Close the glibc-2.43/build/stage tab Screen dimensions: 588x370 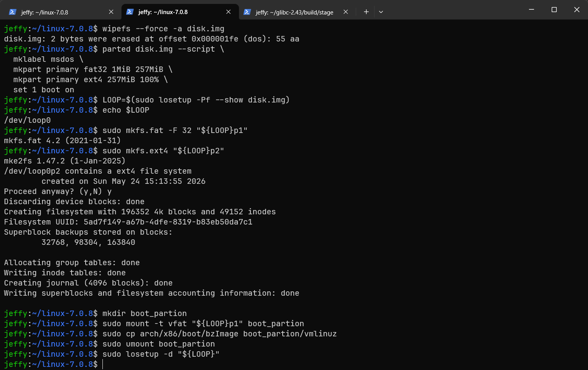[346, 12]
